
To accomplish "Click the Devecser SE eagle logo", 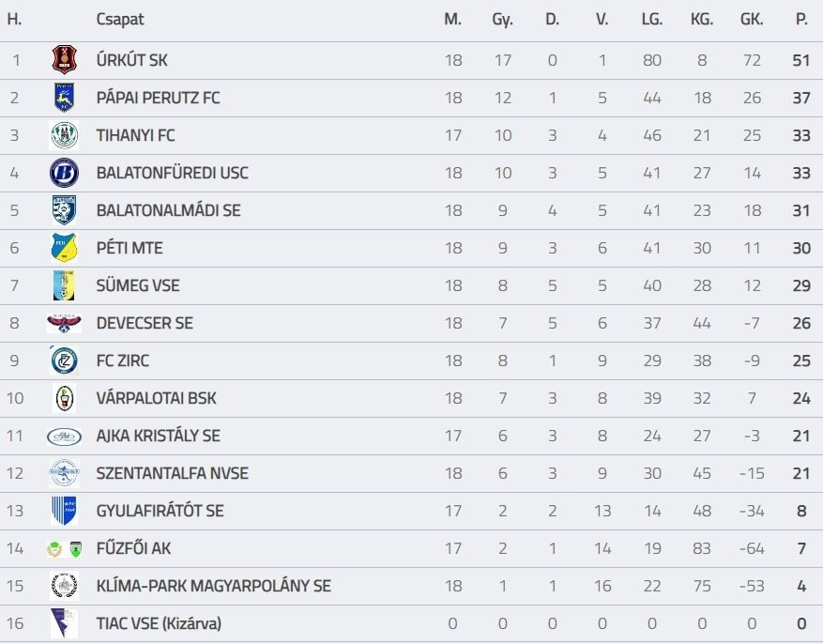I will 64,323.
